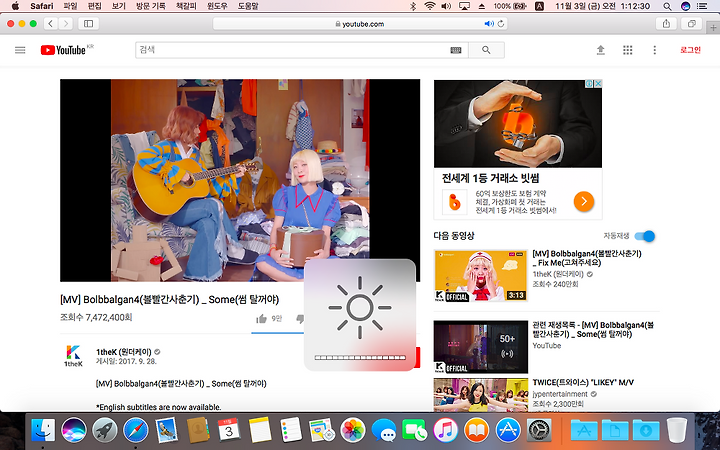Open volume menu bar icon

(x=446, y=6)
